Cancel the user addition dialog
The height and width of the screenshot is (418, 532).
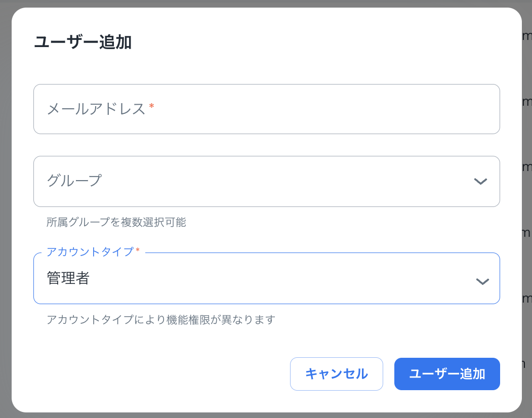point(336,373)
